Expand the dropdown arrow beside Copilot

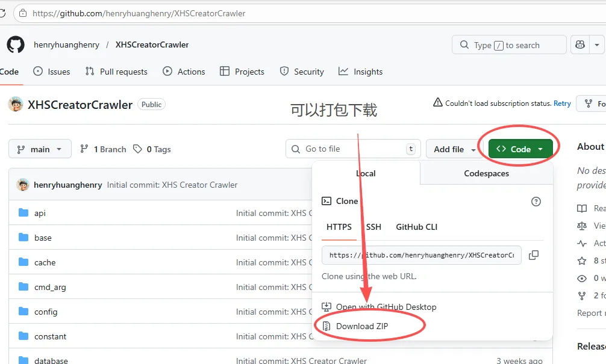pyautogui.click(x=597, y=45)
